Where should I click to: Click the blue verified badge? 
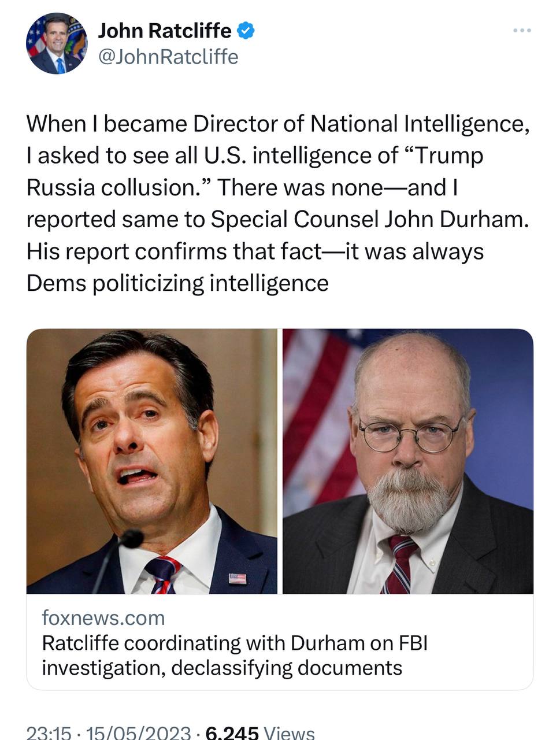pyautogui.click(x=246, y=31)
